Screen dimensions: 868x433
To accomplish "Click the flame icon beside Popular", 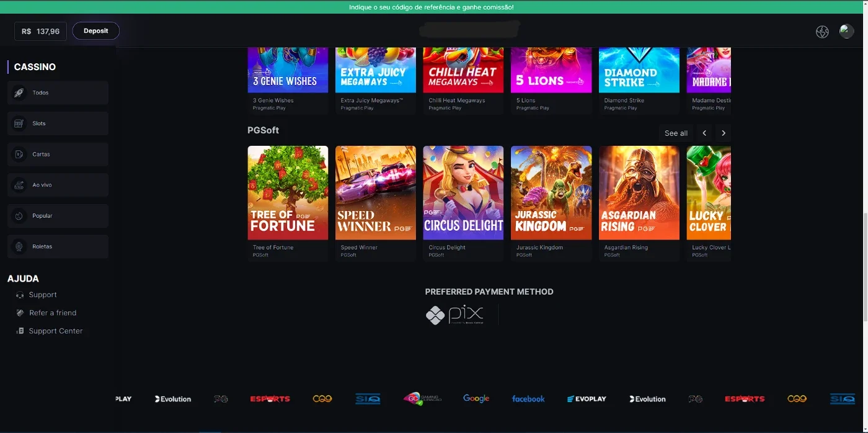I will pyautogui.click(x=19, y=216).
